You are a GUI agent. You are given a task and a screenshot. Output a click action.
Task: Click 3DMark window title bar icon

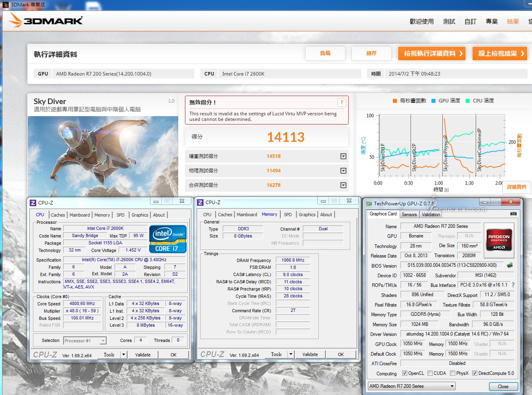pyautogui.click(x=6, y=4)
